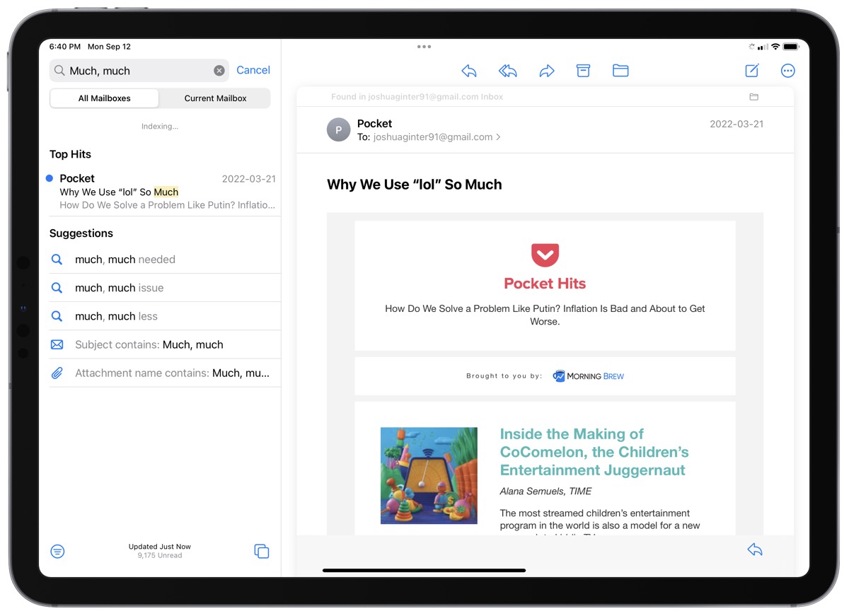Forward the message via the forward arrow icon
Screen dimensions: 849x616
tap(546, 70)
